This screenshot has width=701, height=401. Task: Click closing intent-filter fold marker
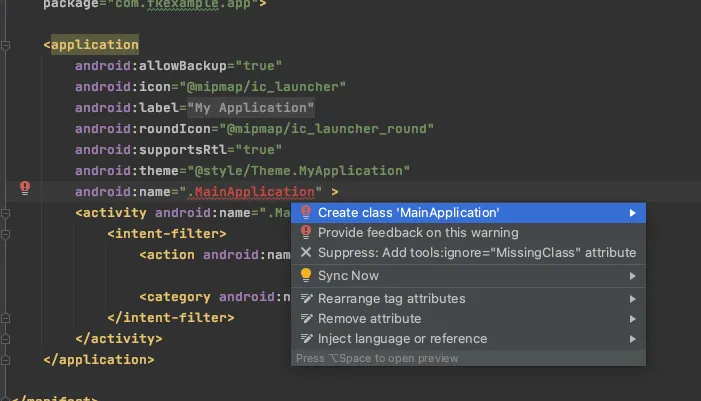5,318
